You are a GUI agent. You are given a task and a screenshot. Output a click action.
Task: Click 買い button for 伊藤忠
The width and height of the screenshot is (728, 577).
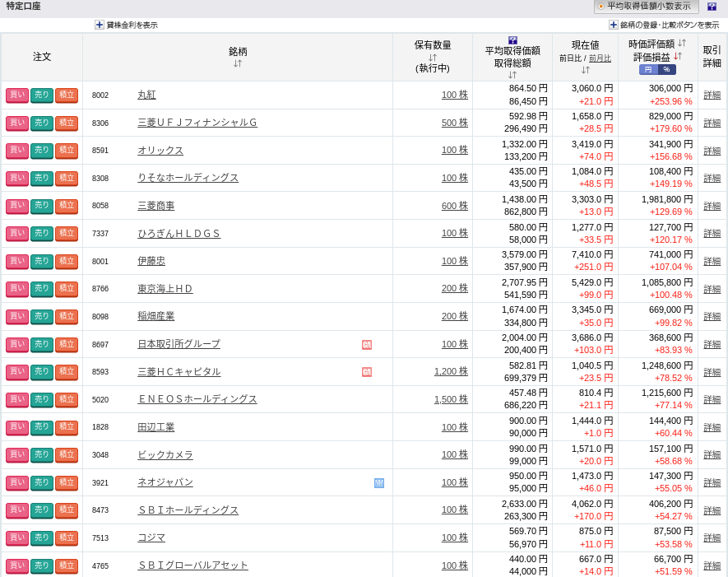click(17, 262)
